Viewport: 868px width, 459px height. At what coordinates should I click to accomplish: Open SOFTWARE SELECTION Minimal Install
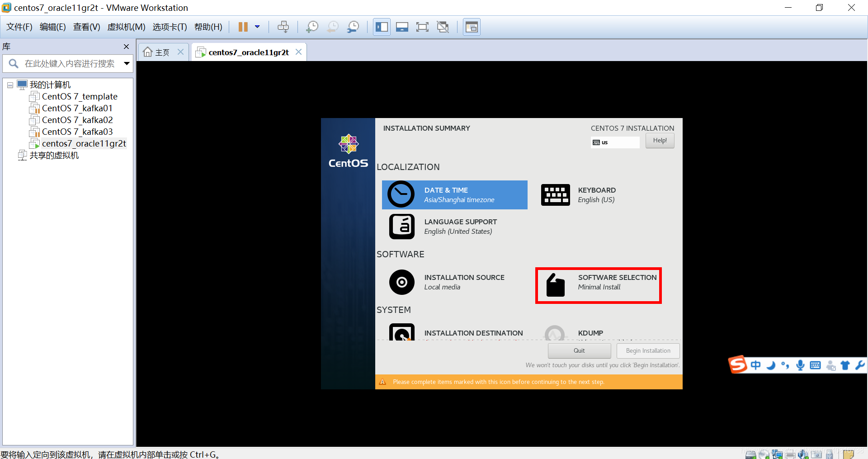pyautogui.click(x=599, y=286)
